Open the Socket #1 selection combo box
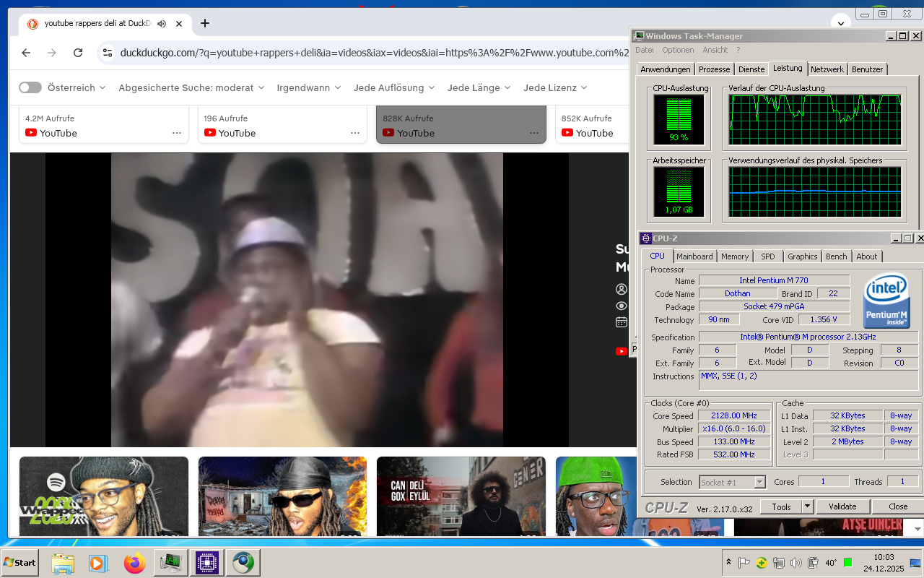The height and width of the screenshot is (578, 924). (732, 482)
